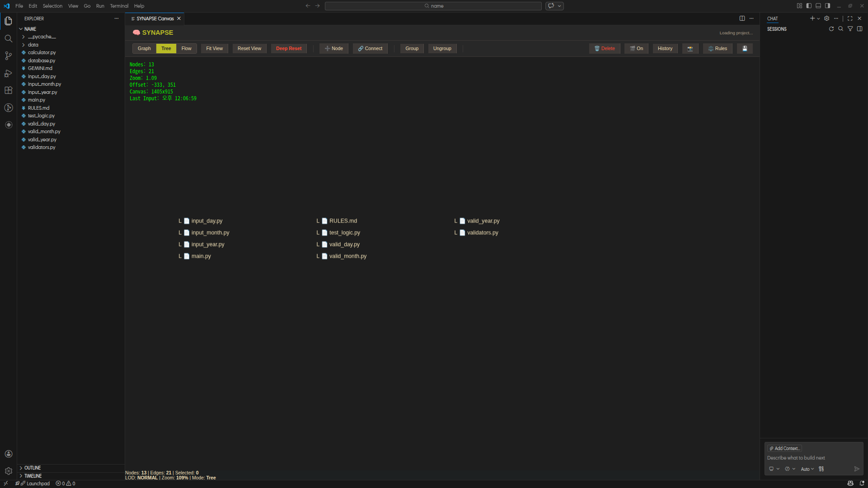The width and height of the screenshot is (868, 488).
Task: Refresh the chat sessions list
Action: coord(831,29)
